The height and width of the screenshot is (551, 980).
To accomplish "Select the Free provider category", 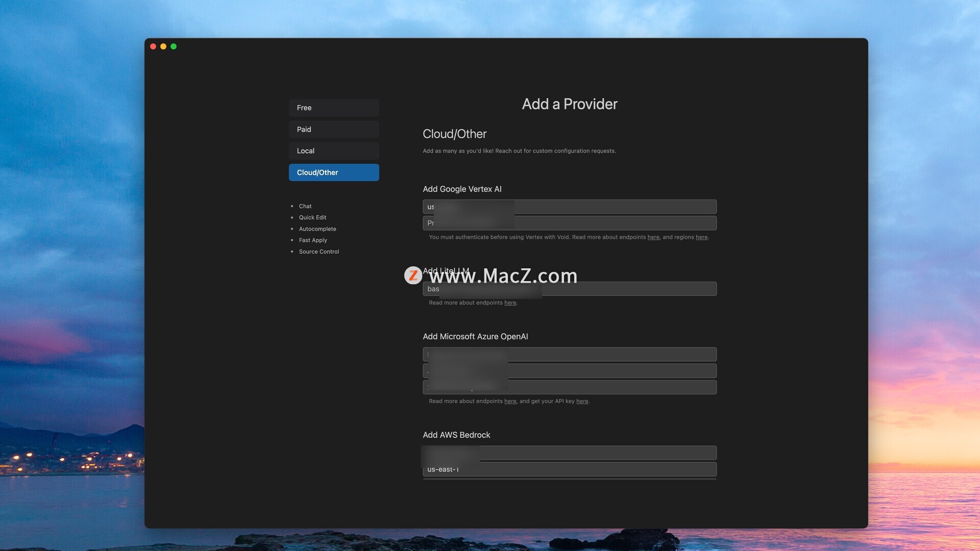I will pos(334,108).
